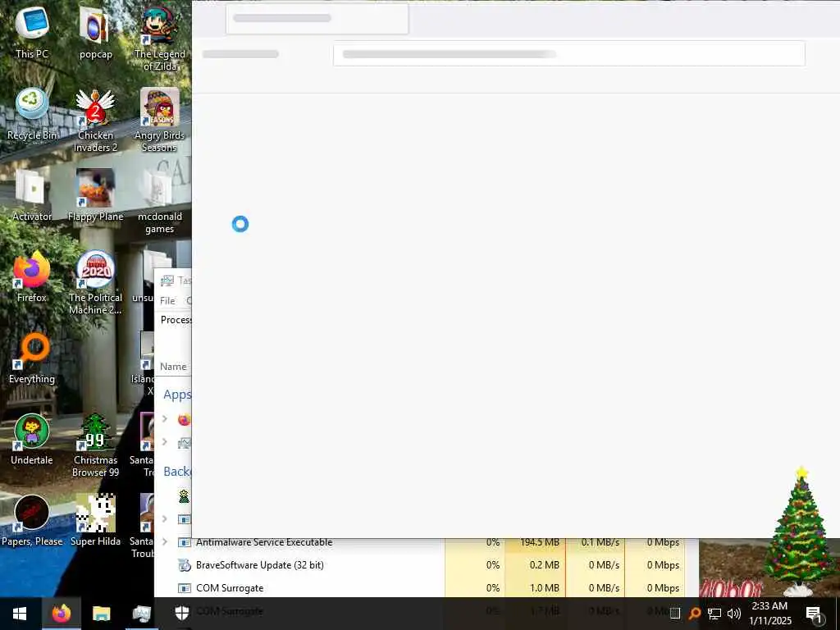
Task: Click the Christmas tree process icon in Task Manager
Action: click(x=185, y=496)
